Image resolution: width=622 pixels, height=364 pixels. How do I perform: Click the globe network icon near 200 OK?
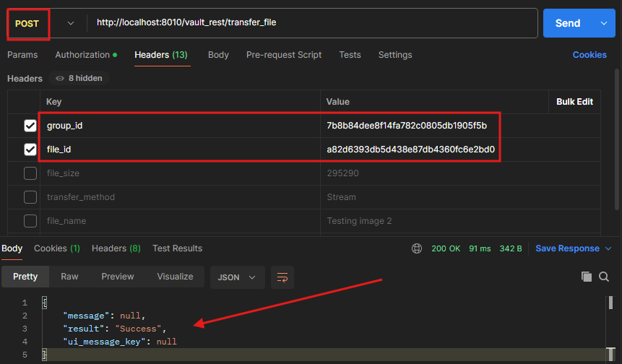click(417, 248)
